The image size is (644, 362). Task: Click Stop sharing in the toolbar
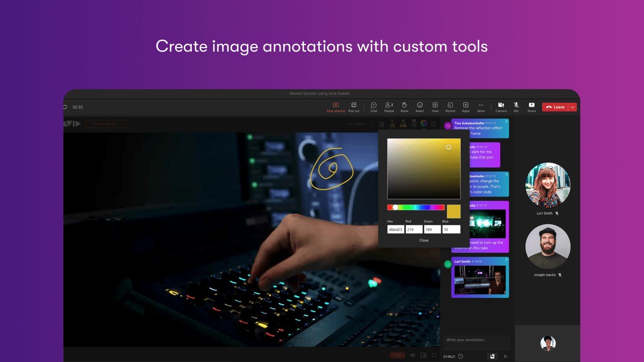pos(336,107)
